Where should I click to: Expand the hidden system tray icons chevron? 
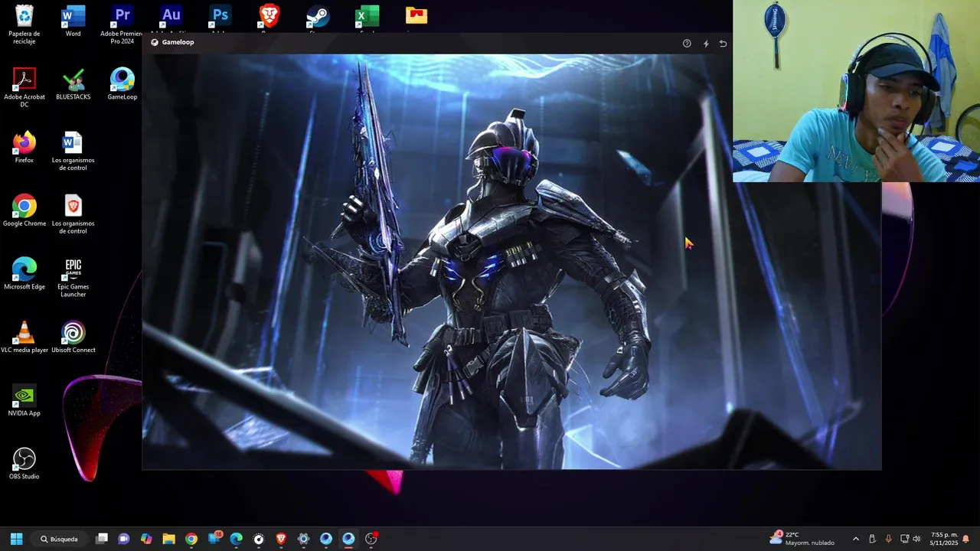click(x=856, y=539)
